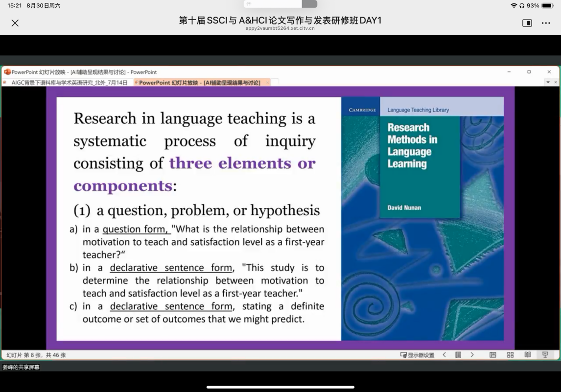Close the webinar page with the X
Image resolution: width=561 pixels, height=392 pixels.
coord(15,23)
